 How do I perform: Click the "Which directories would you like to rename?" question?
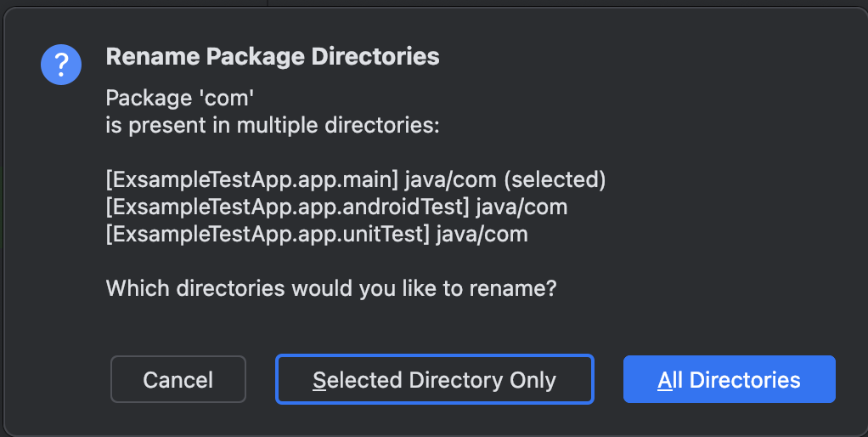click(x=331, y=288)
